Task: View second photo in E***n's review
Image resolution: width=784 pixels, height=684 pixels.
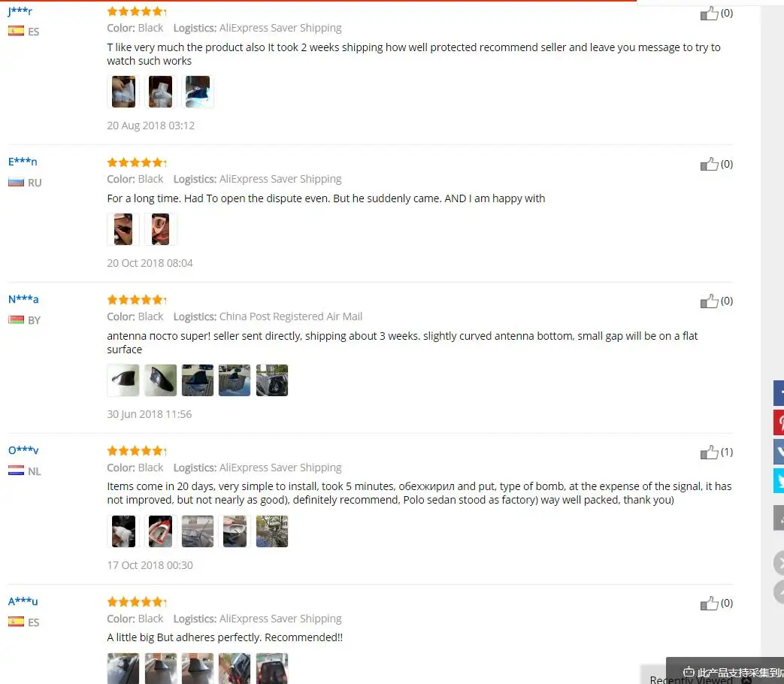Action: [x=161, y=229]
